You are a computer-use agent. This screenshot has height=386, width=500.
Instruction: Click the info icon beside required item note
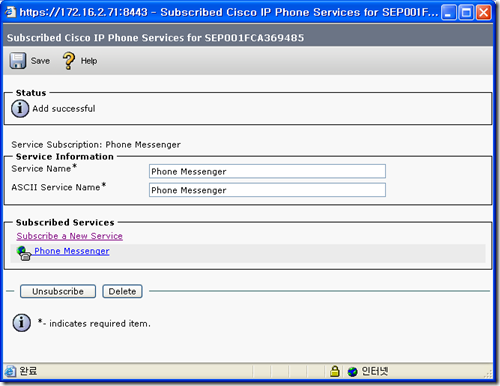point(22,323)
